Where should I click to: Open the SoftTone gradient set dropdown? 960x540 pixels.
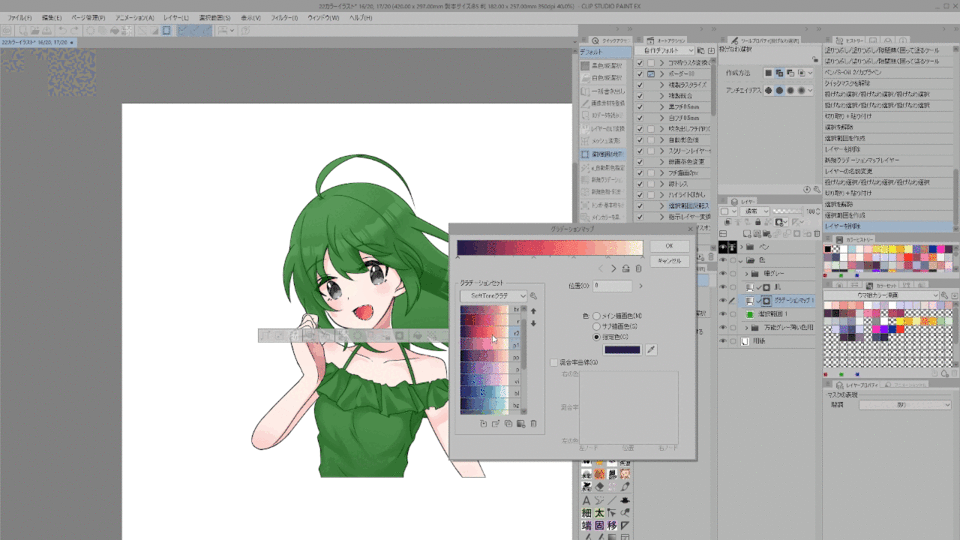[493, 296]
